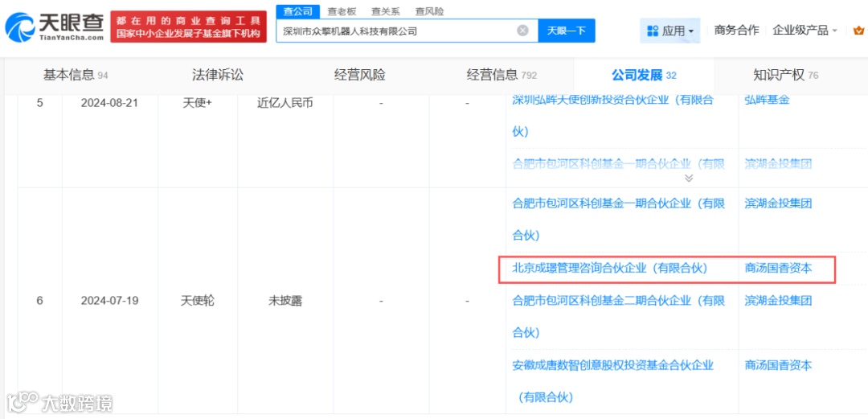Switch to the 查风险 search tab
This screenshot has height=419, width=868.
click(x=430, y=11)
